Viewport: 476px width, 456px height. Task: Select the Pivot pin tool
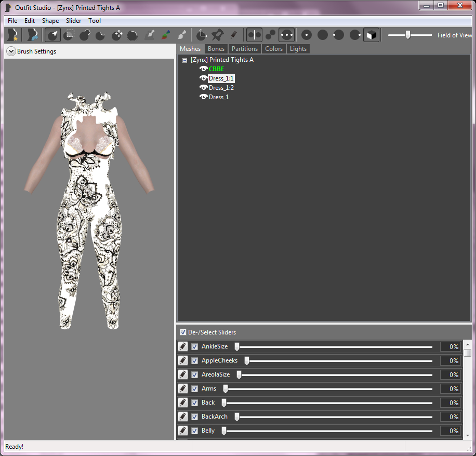(x=217, y=35)
